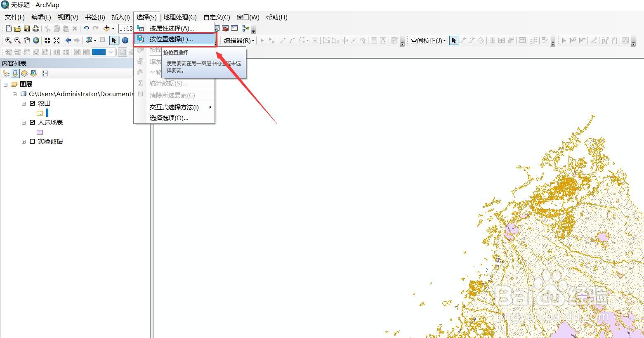Image resolution: width=644 pixels, height=338 pixels.
Task: Uncheck the 人造地表 layer visibility
Action: [x=33, y=123]
